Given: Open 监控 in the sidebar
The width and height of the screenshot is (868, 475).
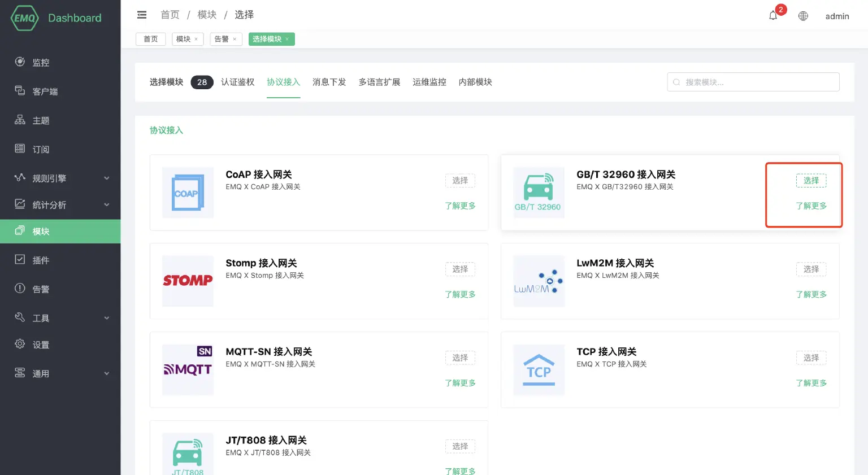Looking at the screenshot, I should (41, 62).
